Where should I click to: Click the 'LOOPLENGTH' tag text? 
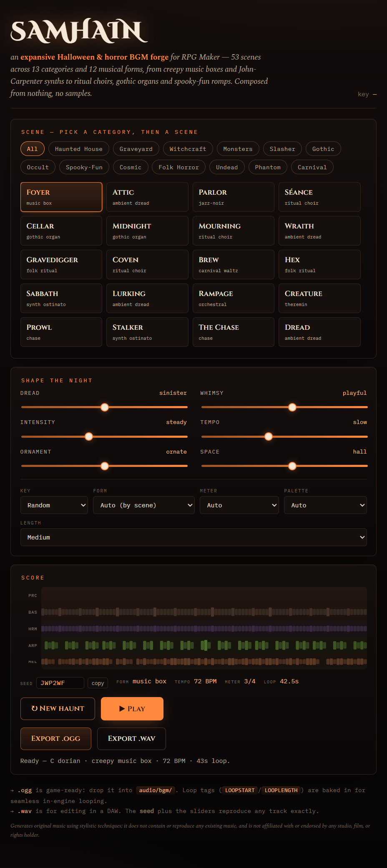281,790
